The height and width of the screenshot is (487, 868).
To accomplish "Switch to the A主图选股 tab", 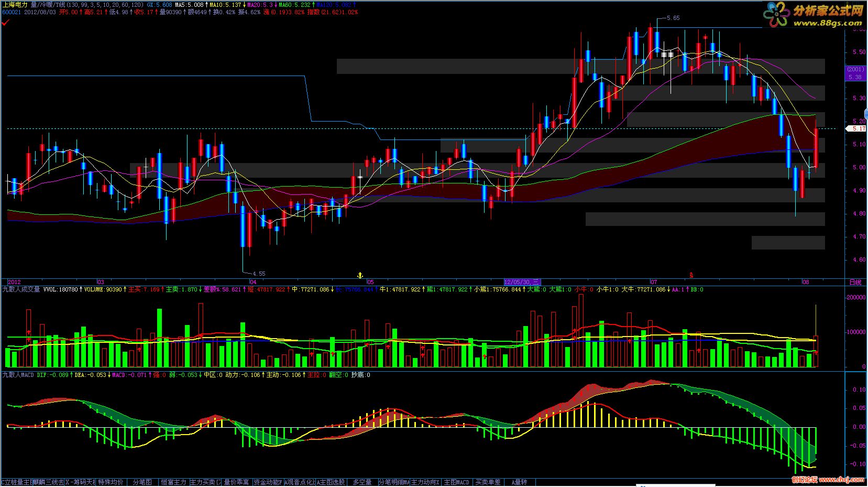I will (x=331, y=482).
